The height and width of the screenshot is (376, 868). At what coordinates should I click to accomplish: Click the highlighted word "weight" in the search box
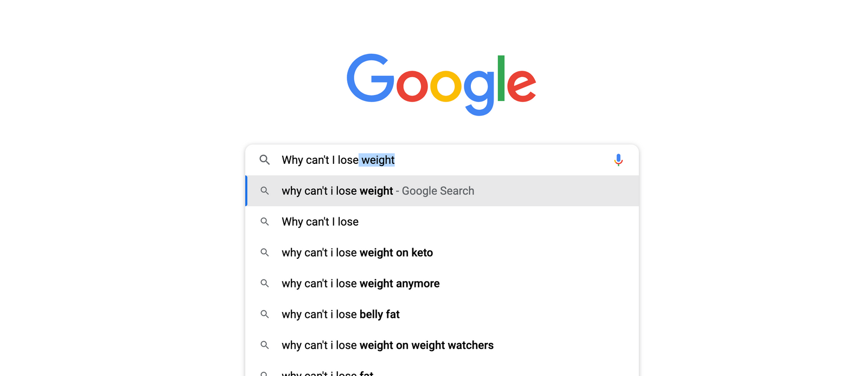coord(378,160)
